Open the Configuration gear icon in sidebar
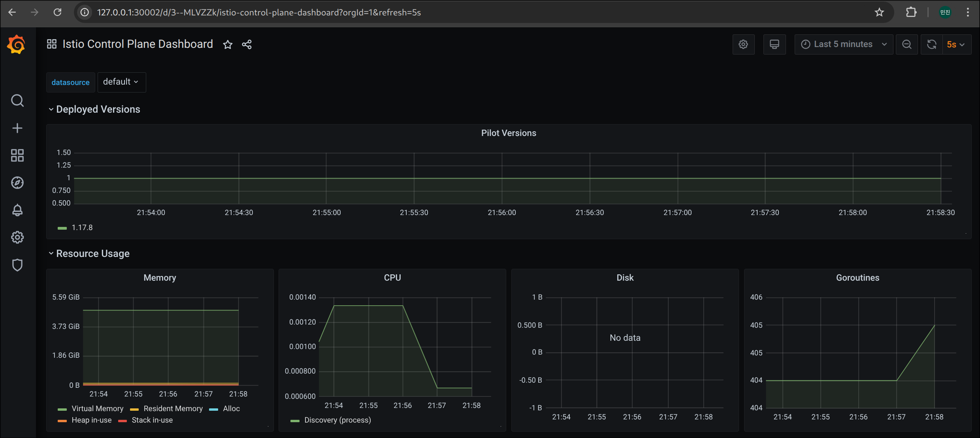 17,237
